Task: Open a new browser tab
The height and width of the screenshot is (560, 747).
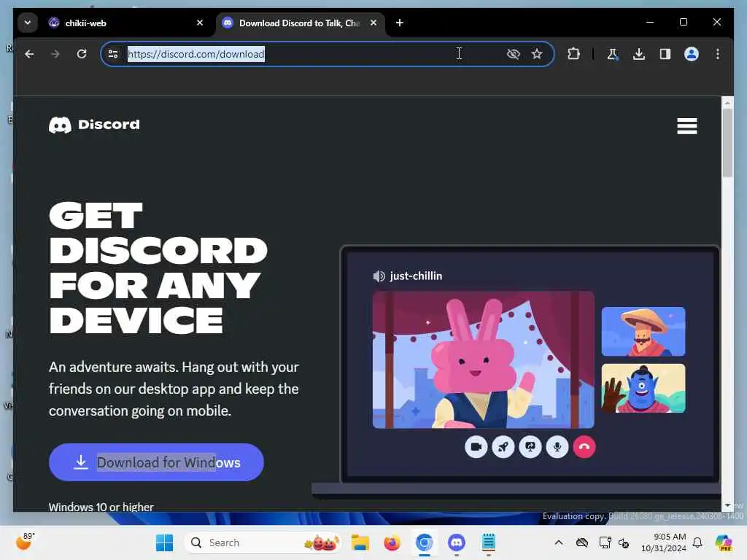Action: [400, 23]
